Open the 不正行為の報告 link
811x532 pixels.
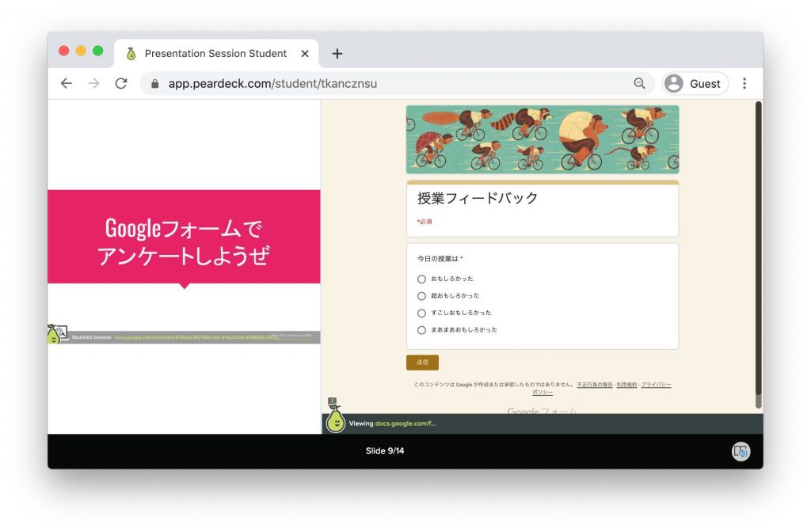(x=594, y=385)
